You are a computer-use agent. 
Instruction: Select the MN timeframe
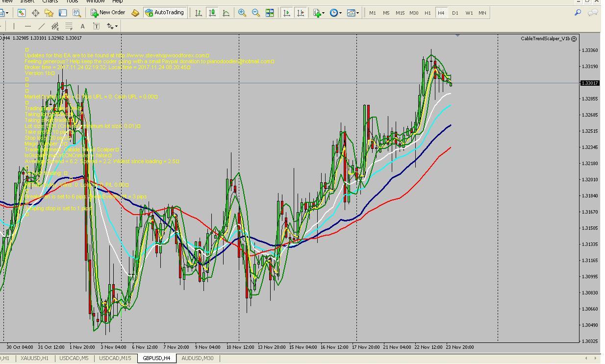482,13
